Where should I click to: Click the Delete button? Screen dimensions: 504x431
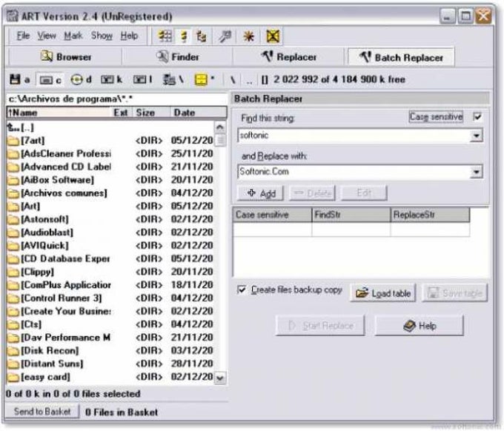click(313, 193)
